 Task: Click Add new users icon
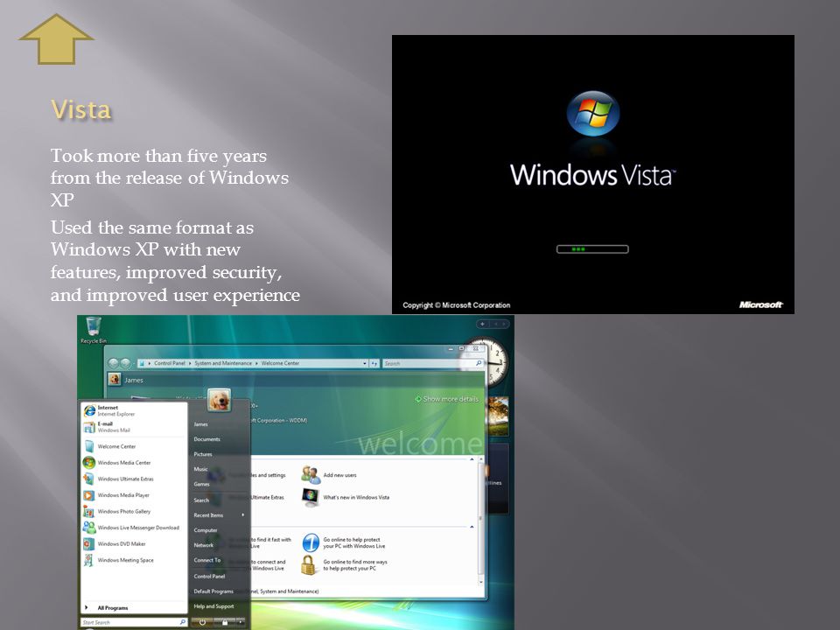pos(311,474)
